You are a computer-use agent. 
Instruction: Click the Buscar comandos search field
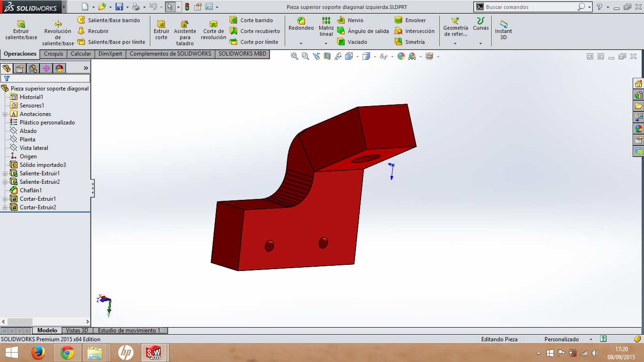coord(531,7)
